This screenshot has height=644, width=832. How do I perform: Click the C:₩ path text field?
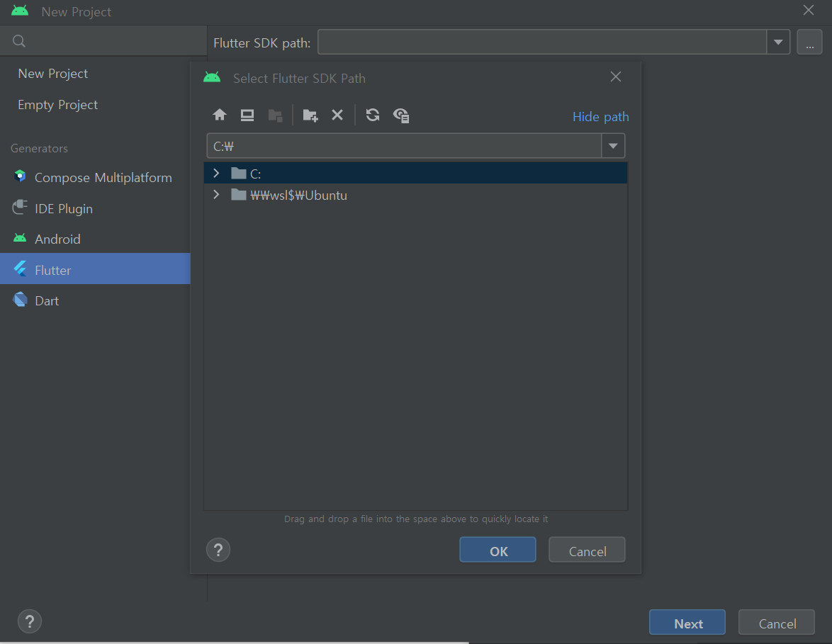(x=404, y=146)
